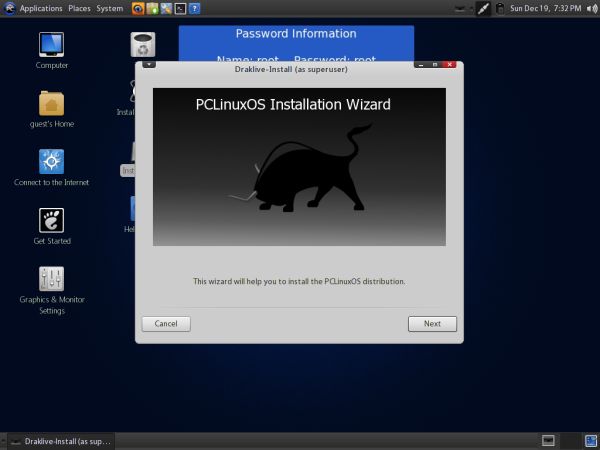Click the Draklive-Install title bar text
Viewport: 600px width, 450px height.
pyautogui.click(x=291, y=69)
